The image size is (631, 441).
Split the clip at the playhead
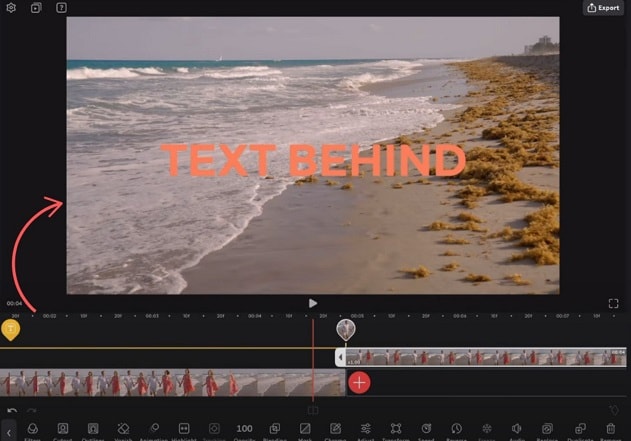[313, 410]
